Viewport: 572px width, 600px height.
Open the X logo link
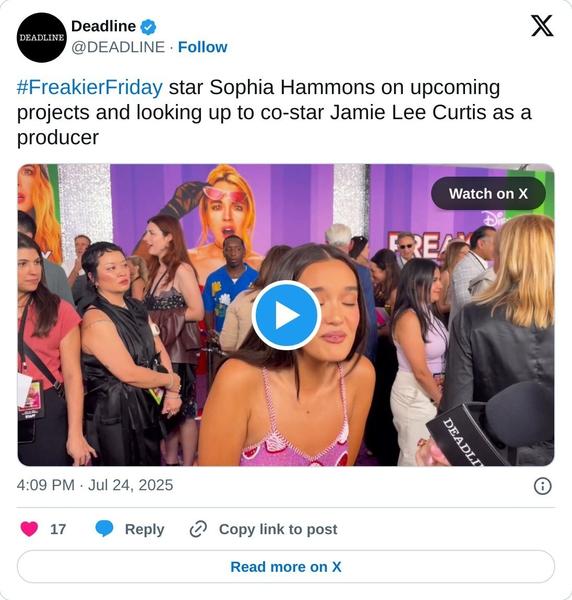[x=542, y=26]
